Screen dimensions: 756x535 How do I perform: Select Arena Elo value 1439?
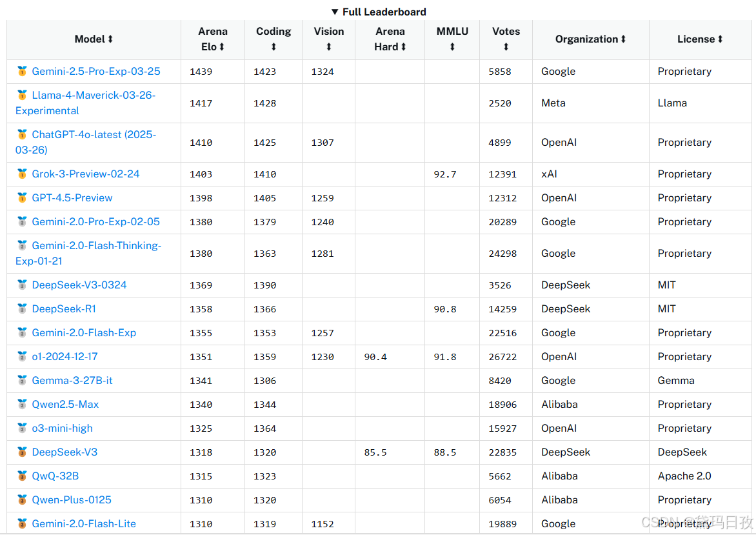[201, 72]
